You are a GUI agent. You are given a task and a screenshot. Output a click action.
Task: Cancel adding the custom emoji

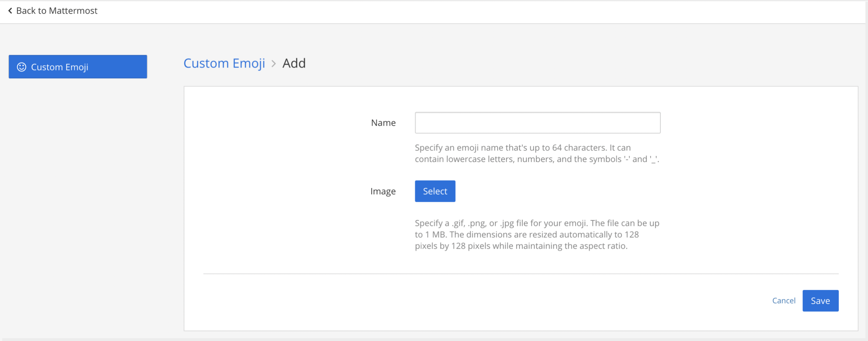tap(784, 301)
